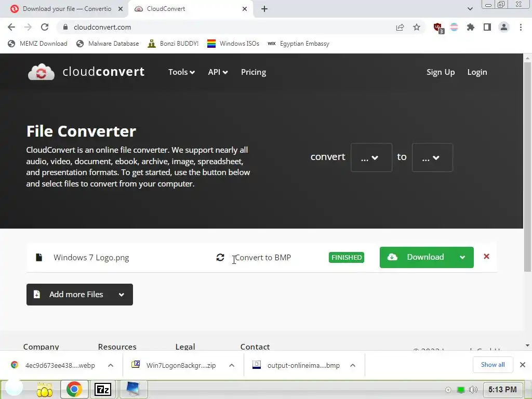
Task: Click Add more Files button
Action: [70, 295]
